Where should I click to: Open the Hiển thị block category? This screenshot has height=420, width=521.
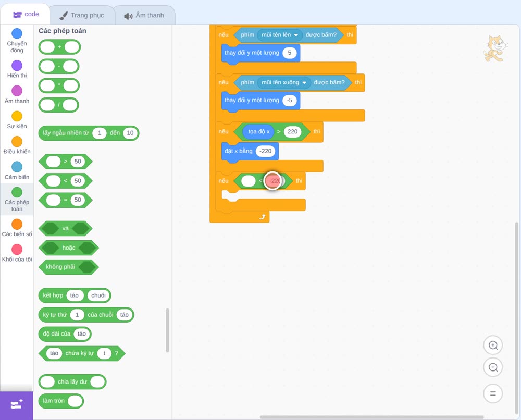[17, 69]
